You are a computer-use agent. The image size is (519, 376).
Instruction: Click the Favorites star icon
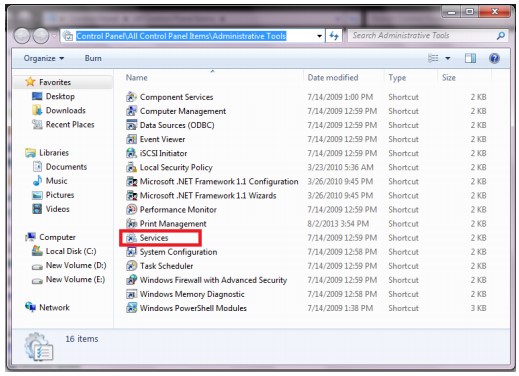tap(30, 82)
